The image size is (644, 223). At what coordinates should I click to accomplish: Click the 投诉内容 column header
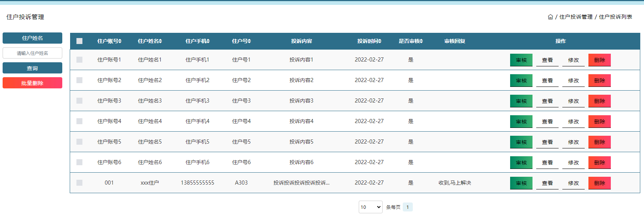click(x=301, y=41)
